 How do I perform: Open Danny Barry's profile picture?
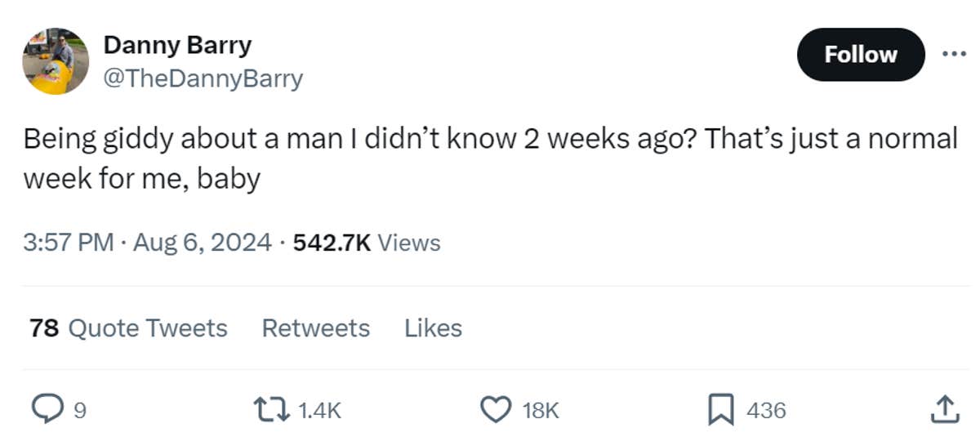[x=56, y=61]
